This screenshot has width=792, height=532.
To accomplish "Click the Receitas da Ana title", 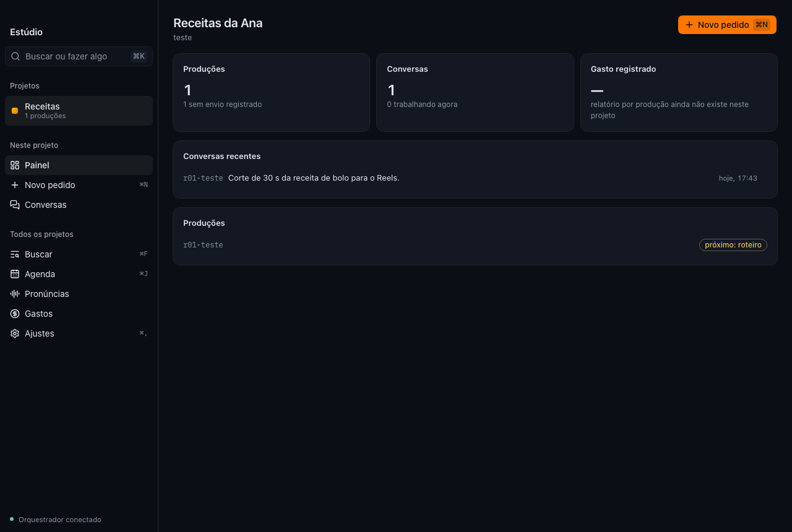I will [218, 23].
